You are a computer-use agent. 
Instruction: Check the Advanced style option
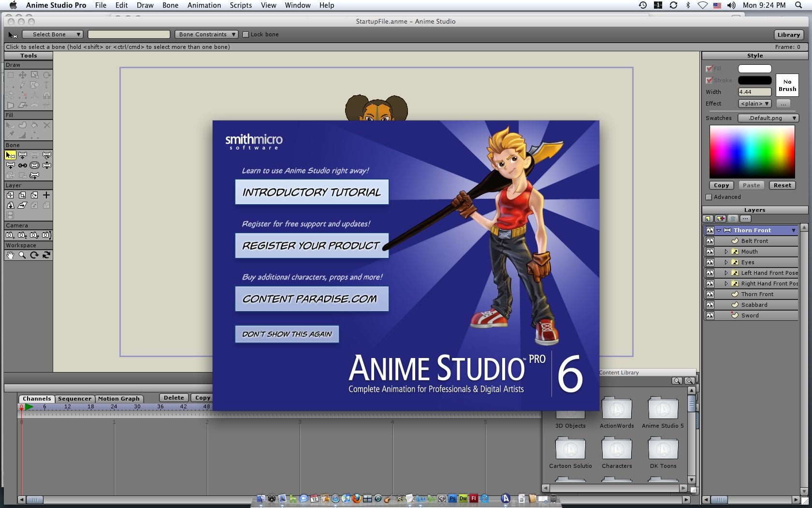click(709, 197)
